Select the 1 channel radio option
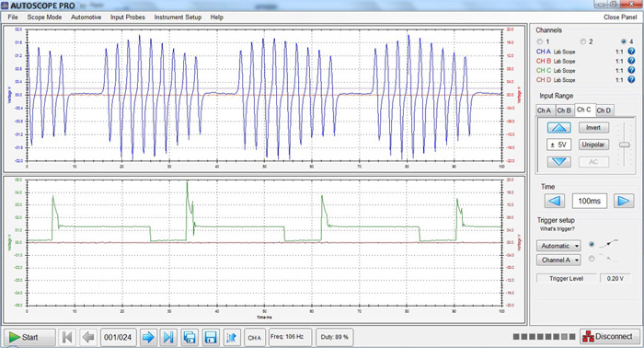 [x=540, y=41]
